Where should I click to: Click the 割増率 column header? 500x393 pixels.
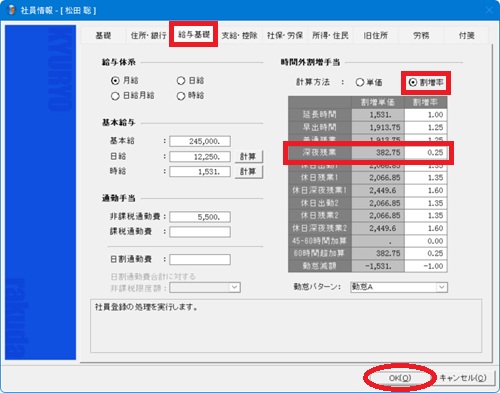coord(426,102)
